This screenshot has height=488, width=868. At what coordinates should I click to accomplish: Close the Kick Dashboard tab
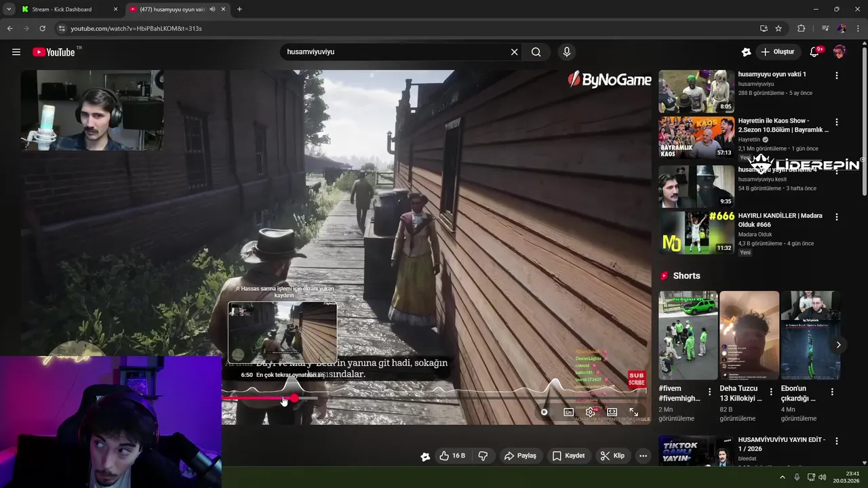115,9
